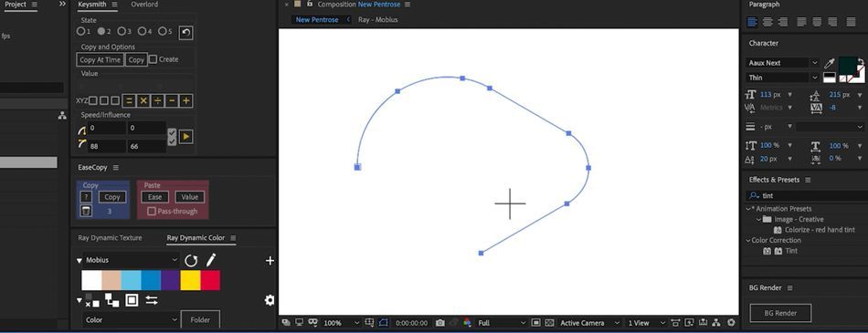Screen dimensions: 868x333
Task: Open the Aaux Next font family dropdown
Action: 782,63
